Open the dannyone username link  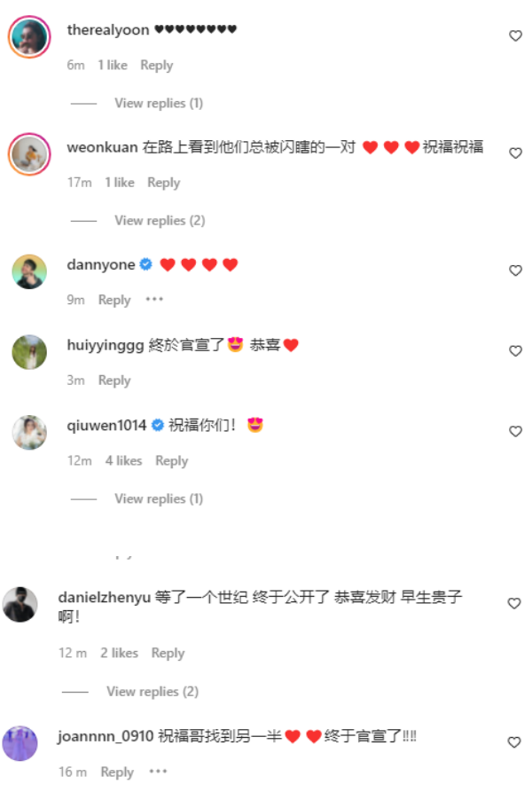pyautogui.click(x=101, y=264)
